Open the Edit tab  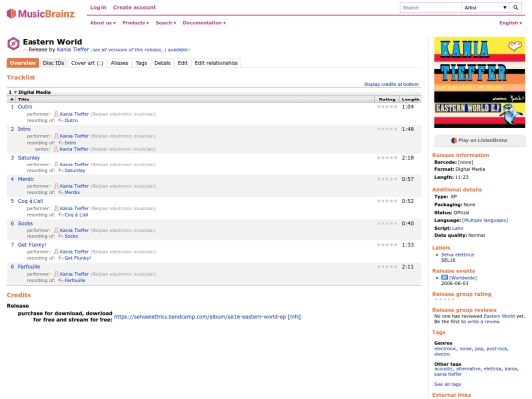click(183, 63)
